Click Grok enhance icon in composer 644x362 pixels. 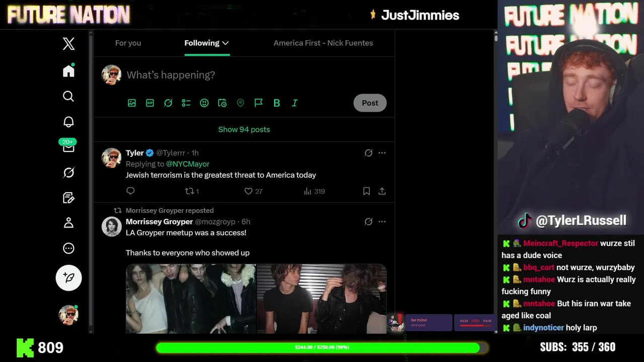click(x=168, y=103)
